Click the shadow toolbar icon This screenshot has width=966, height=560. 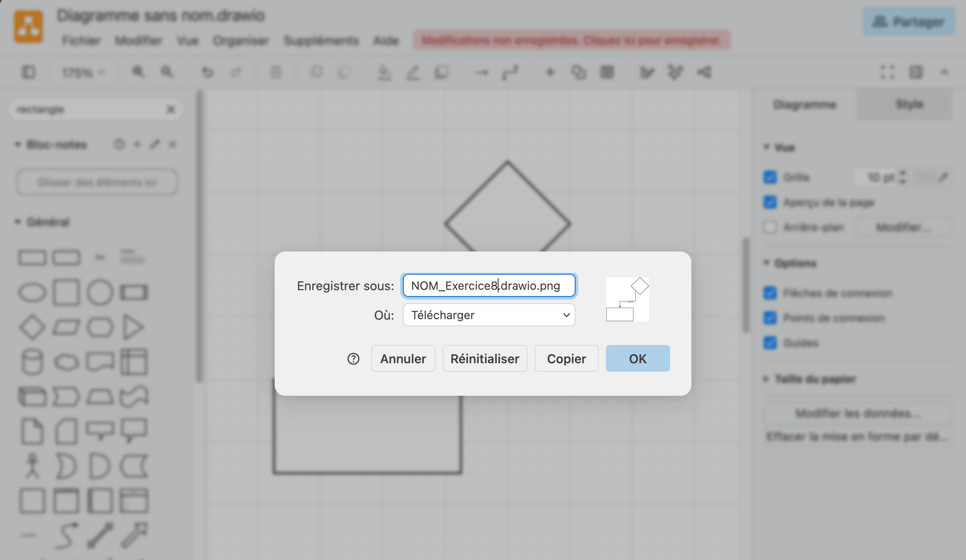coord(442,72)
